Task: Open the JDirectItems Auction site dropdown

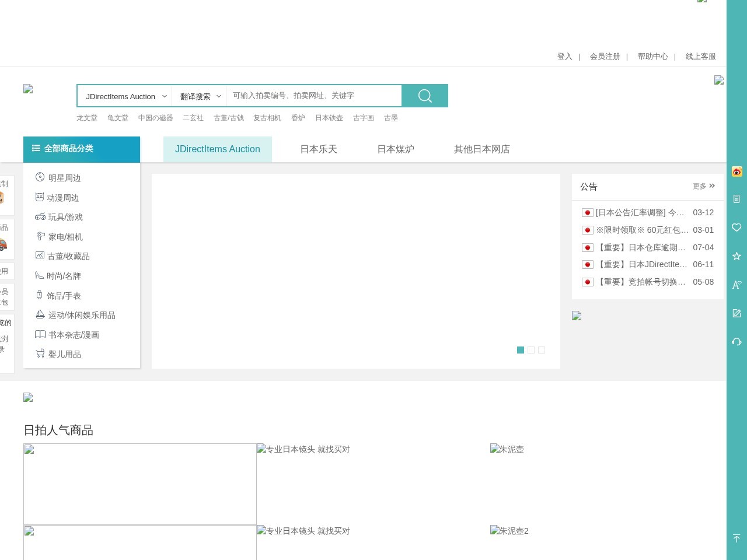Action: (x=125, y=96)
